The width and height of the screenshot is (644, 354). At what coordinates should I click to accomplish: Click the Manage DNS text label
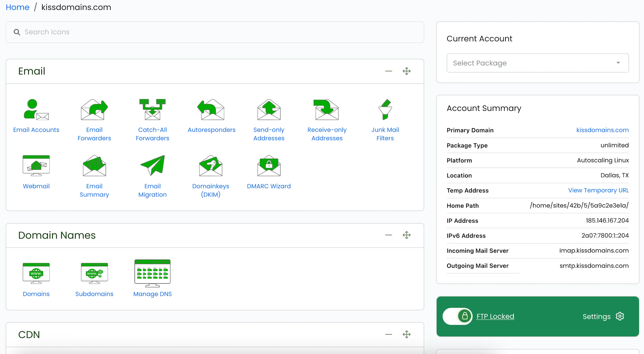click(x=152, y=294)
